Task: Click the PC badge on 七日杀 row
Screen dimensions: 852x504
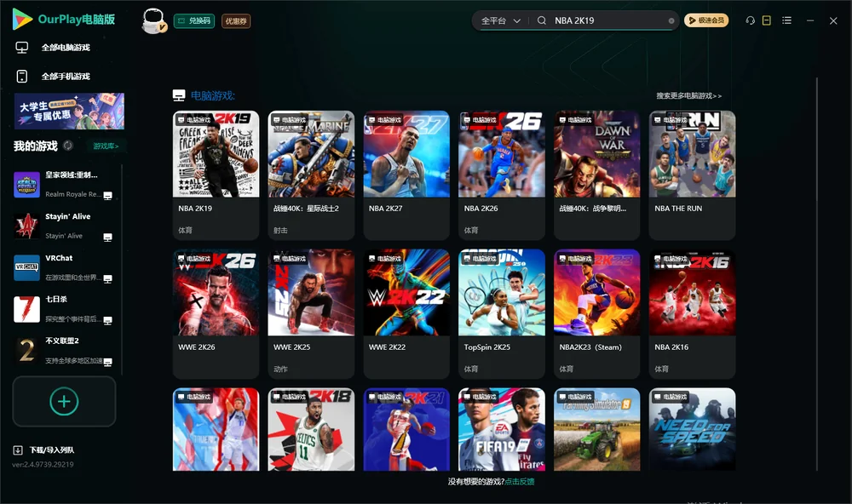Action: point(107,320)
